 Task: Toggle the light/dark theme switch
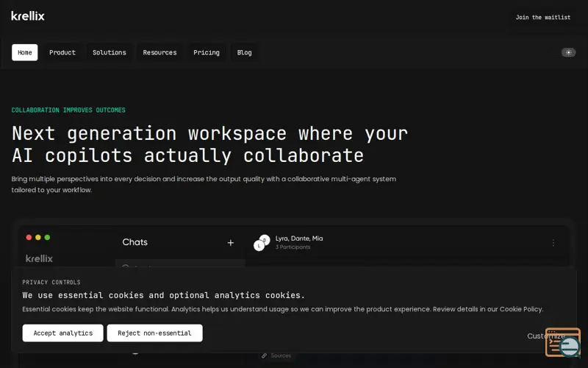(x=568, y=52)
